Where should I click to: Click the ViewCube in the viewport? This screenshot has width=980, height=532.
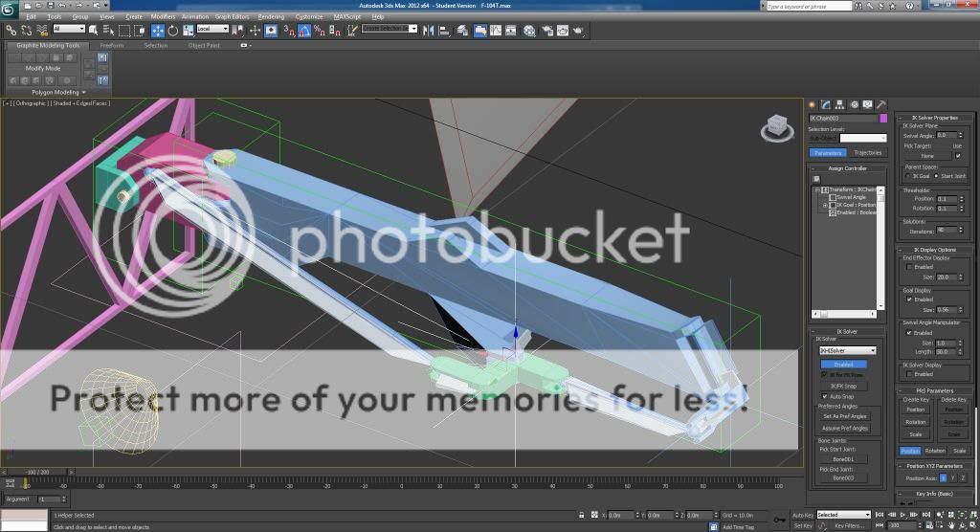point(777,127)
